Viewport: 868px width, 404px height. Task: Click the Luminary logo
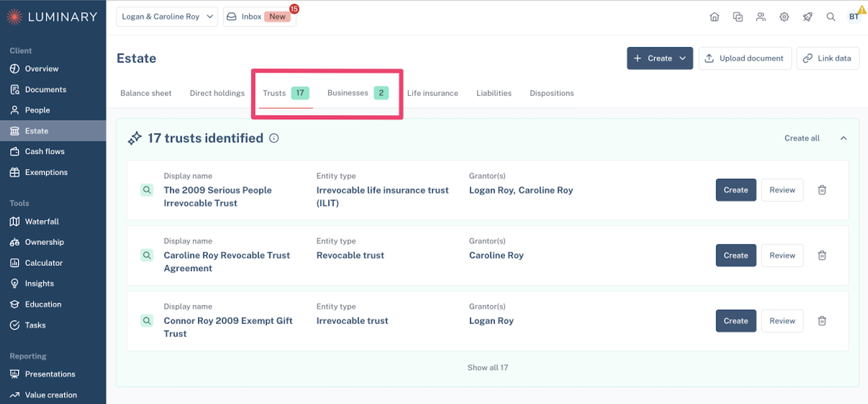pos(52,17)
